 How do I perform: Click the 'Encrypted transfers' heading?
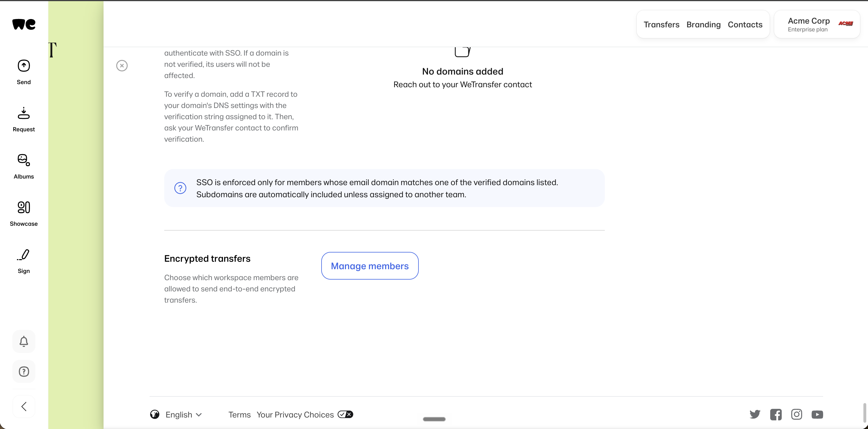(207, 258)
